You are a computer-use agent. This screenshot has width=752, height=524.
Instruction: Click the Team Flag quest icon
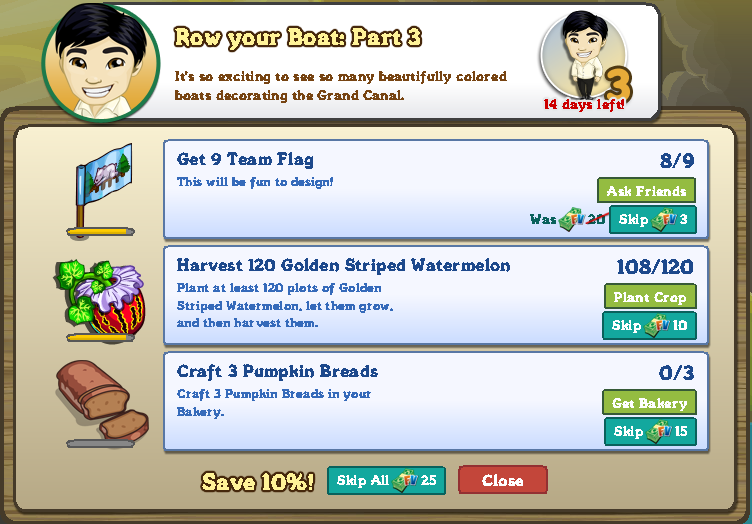tap(104, 184)
